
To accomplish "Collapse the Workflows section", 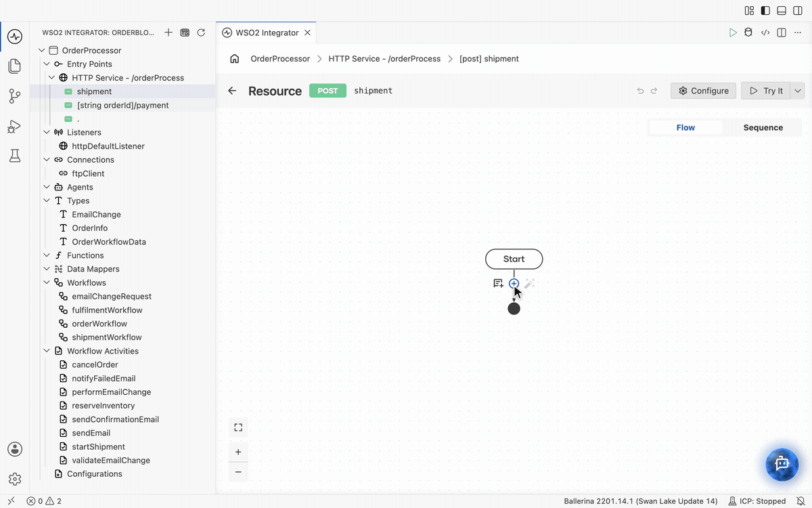I will 47,282.
